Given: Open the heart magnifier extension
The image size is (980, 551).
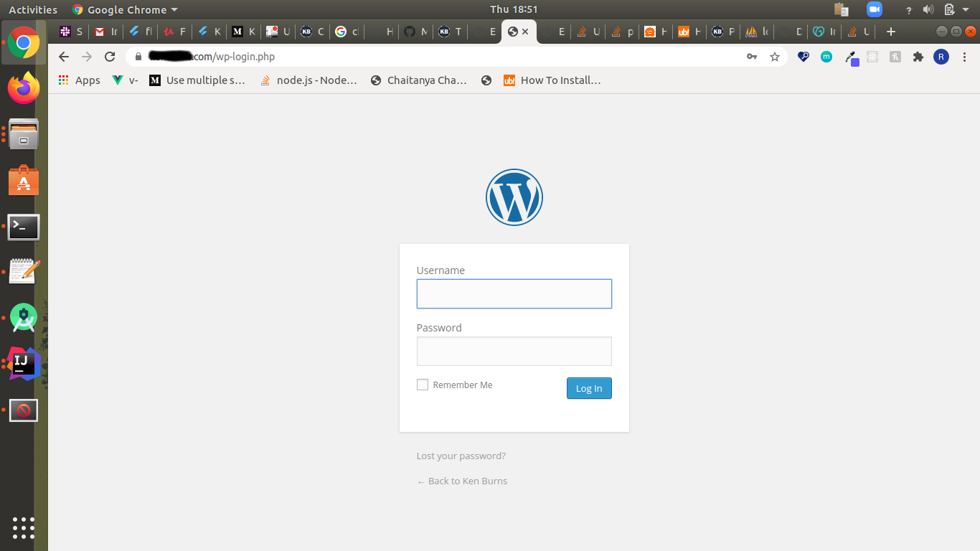Looking at the screenshot, I should (x=804, y=57).
